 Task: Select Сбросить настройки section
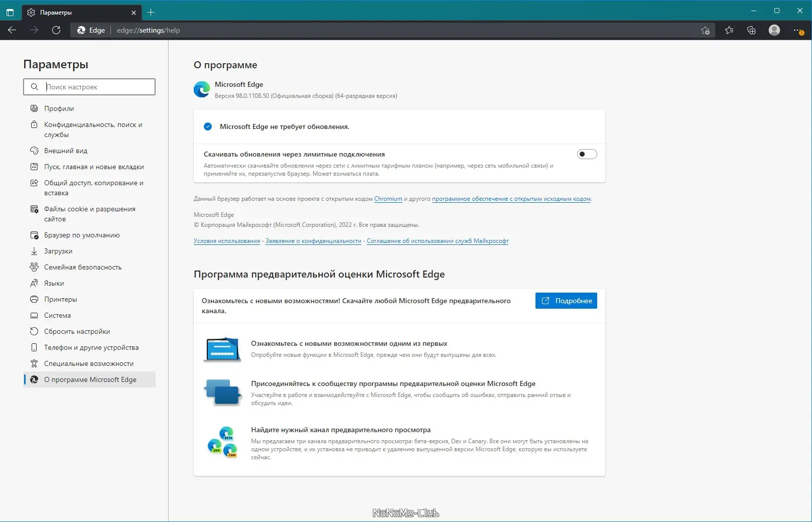pyautogui.click(x=89, y=331)
